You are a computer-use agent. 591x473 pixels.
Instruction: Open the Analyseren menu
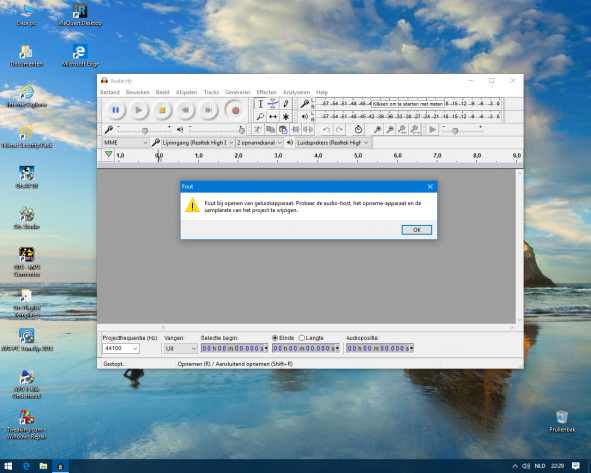tap(296, 92)
